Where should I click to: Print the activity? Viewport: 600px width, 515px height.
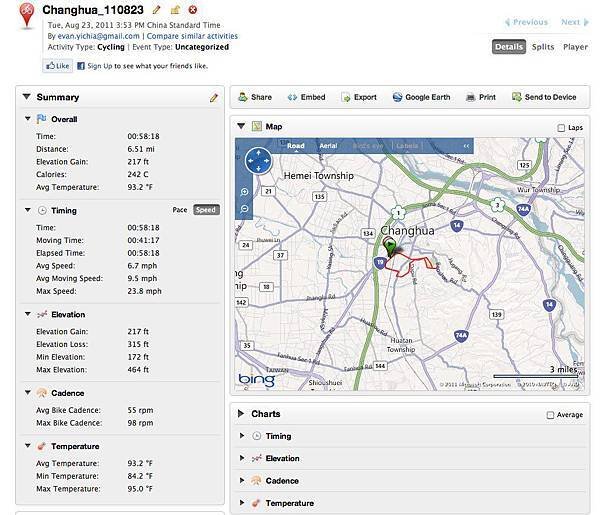point(481,97)
